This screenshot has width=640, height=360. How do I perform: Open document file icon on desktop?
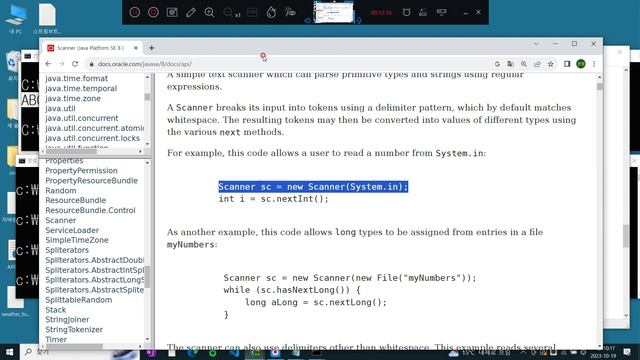47,19
